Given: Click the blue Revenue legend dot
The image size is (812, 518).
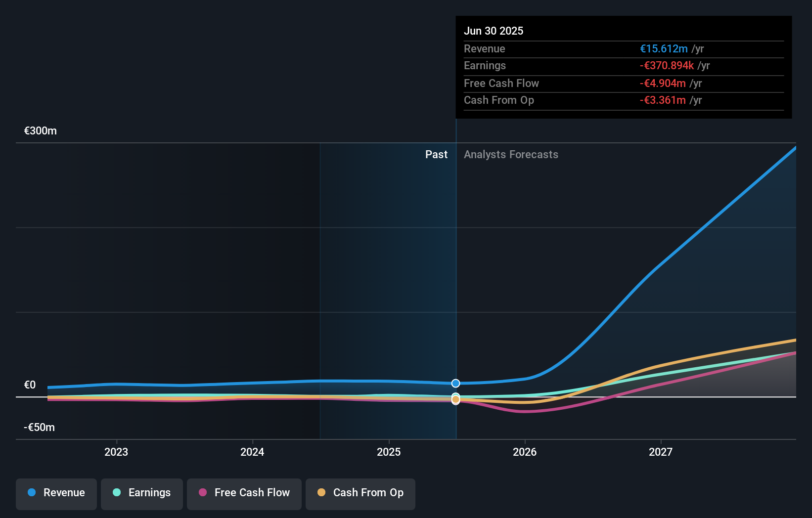Looking at the screenshot, I should click(x=31, y=493).
